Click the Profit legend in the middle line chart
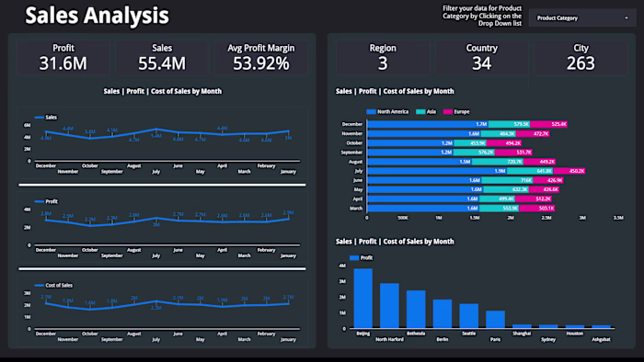644x362 pixels. click(46, 201)
